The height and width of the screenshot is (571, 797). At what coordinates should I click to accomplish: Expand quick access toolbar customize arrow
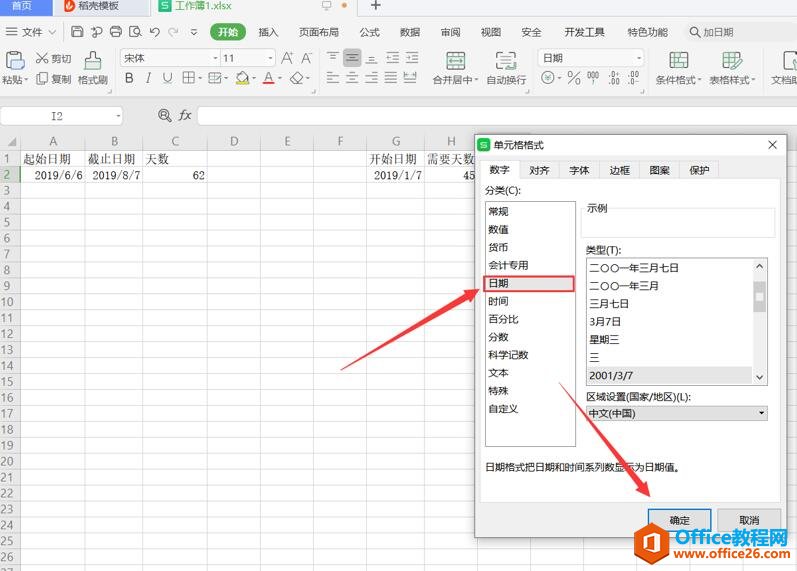pyautogui.click(x=194, y=32)
